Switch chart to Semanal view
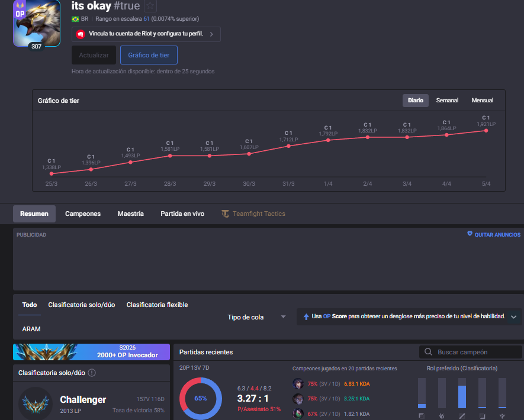Screen dimensions: 524x420 [447, 101]
